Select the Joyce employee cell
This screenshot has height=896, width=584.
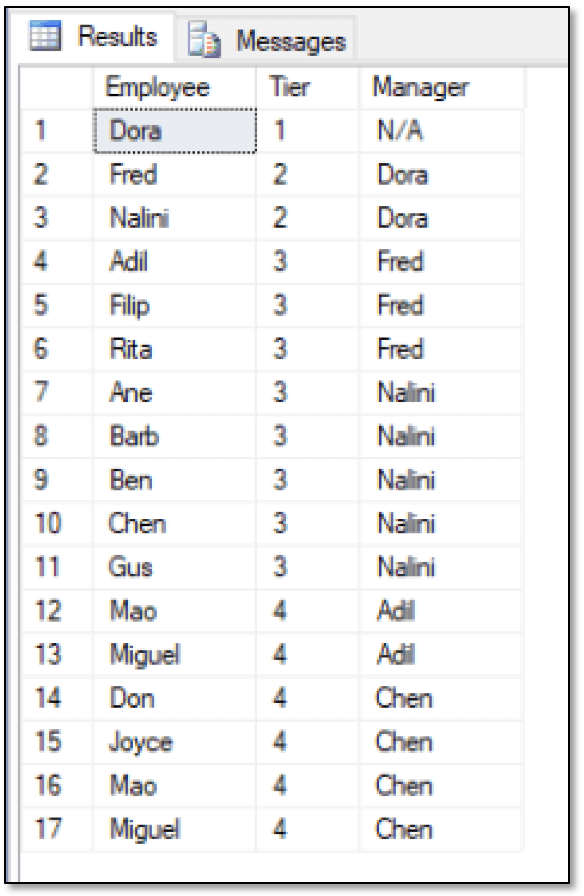pyautogui.click(x=175, y=742)
